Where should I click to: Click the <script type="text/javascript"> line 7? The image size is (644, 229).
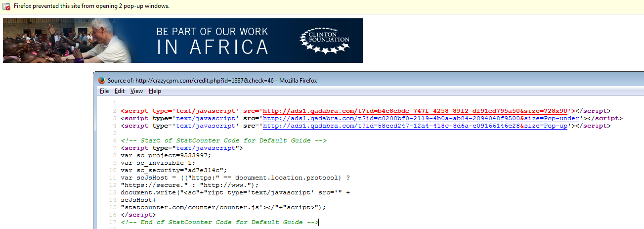pyautogui.click(x=181, y=148)
